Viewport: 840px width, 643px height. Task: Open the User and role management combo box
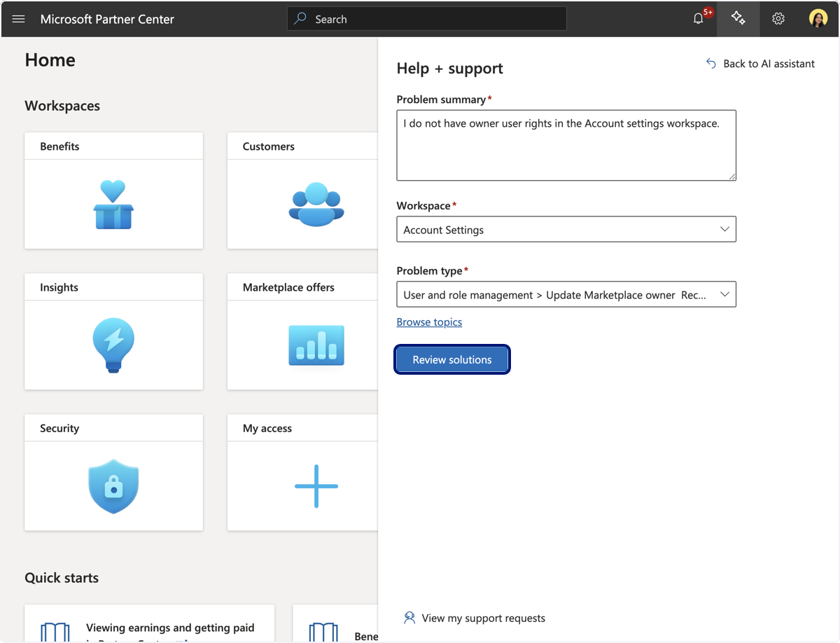coord(566,295)
